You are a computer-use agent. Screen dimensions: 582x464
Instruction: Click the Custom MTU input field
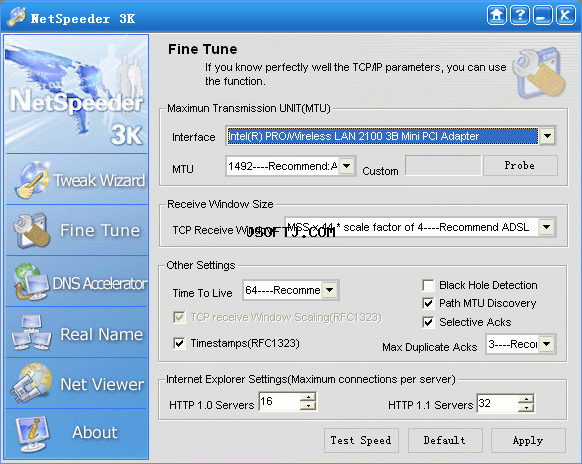443,166
